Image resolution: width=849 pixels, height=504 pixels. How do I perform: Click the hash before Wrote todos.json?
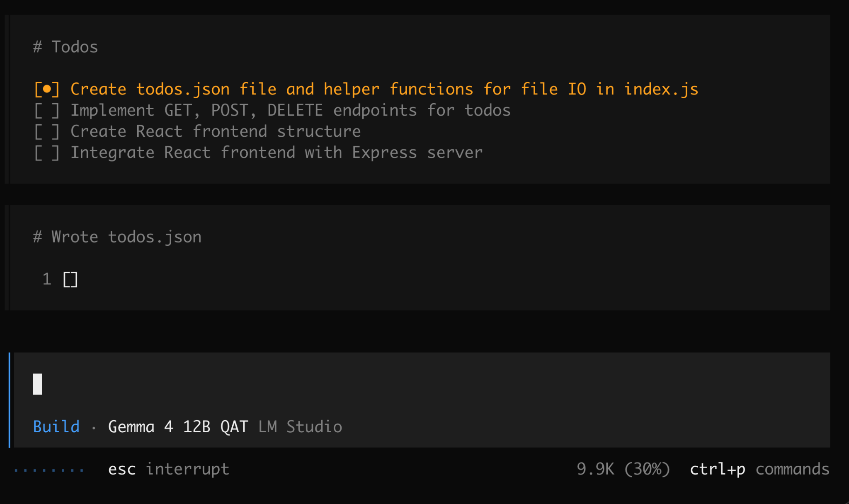coord(37,237)
